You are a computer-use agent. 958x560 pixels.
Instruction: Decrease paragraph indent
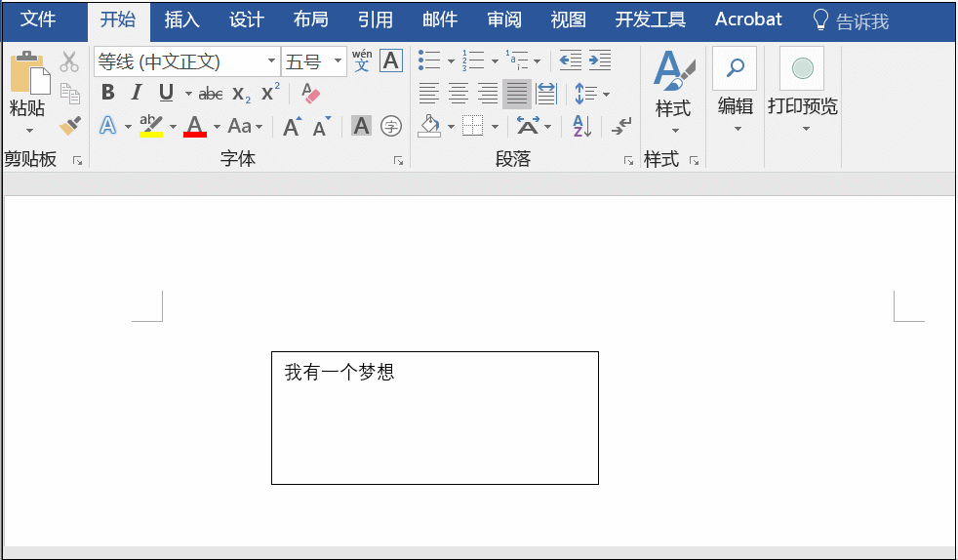pyautogui.click(x=570, y=60)
